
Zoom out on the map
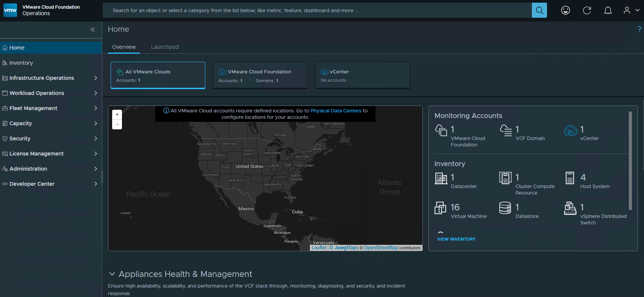click(x=117, y=124)
